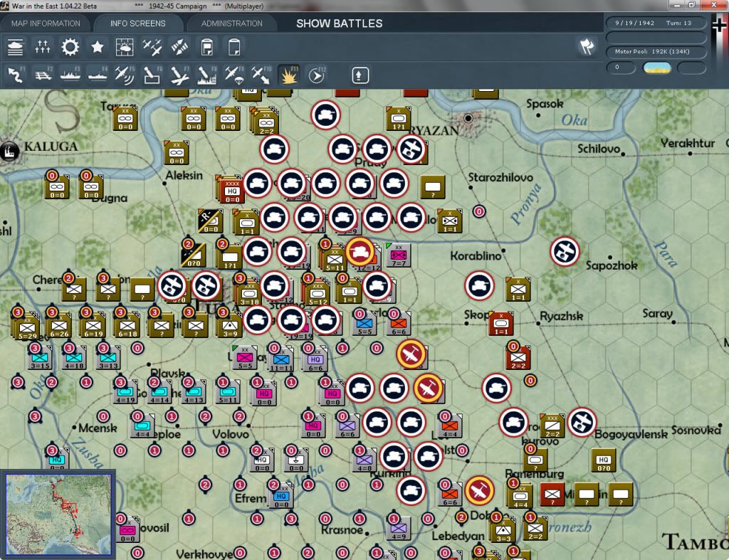
Task: Select Air Transport mode (F9)
Action: tap(234, 75)
